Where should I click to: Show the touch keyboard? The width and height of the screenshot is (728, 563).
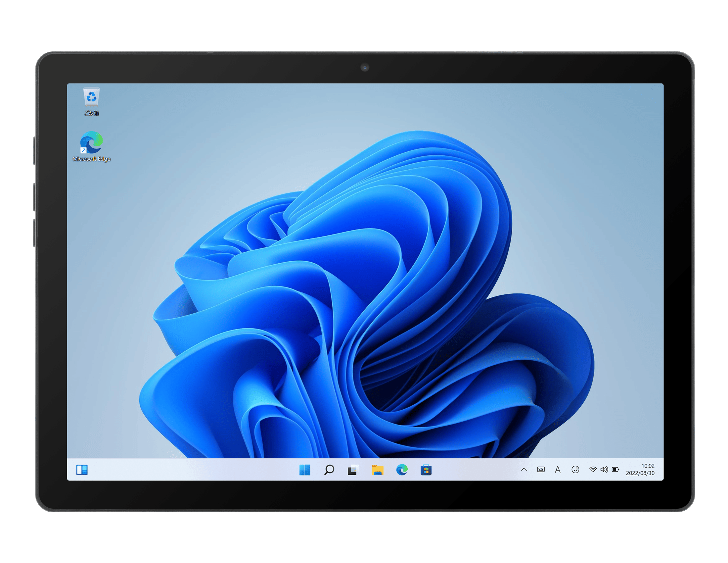[x=541, y=470]
